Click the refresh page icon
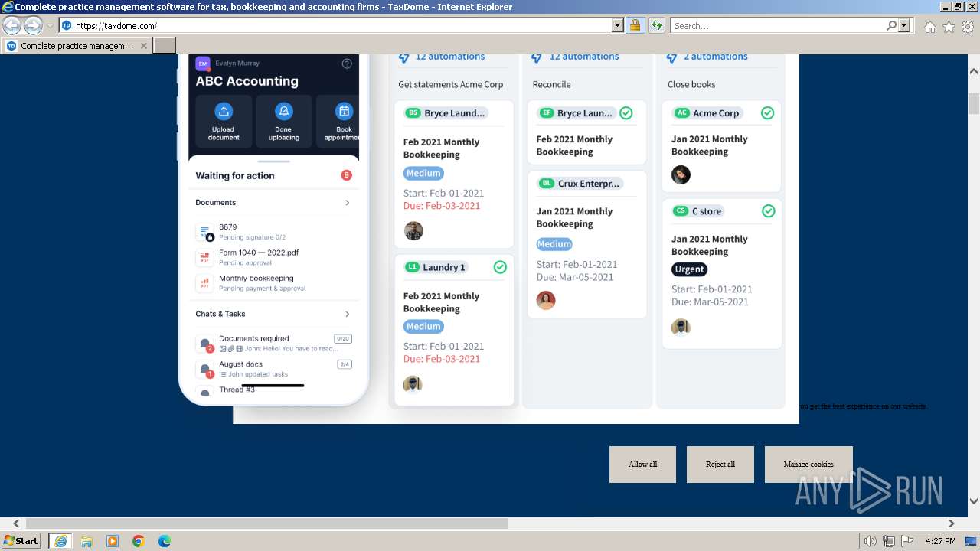This screenshot has width=980, height=551. 656,26
